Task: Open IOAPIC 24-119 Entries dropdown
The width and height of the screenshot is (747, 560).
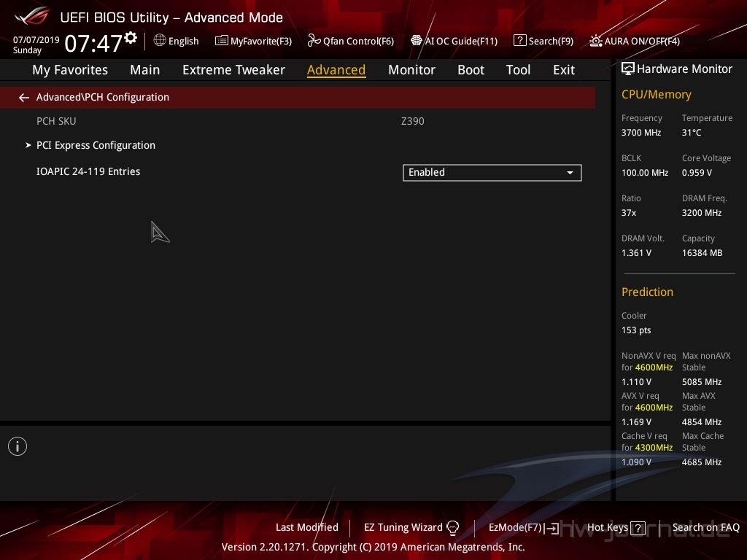Action: pyautogui.click(x=492, y=172)
